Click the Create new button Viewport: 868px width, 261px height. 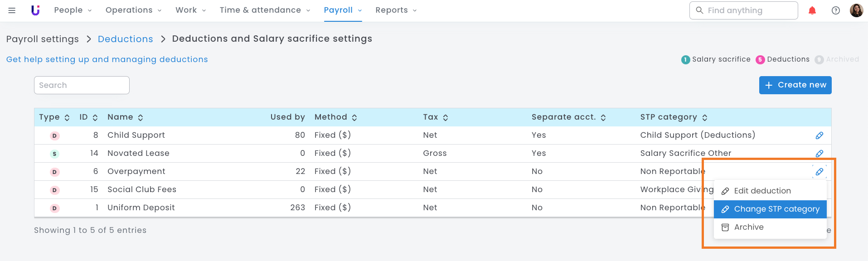click(795, 85)
